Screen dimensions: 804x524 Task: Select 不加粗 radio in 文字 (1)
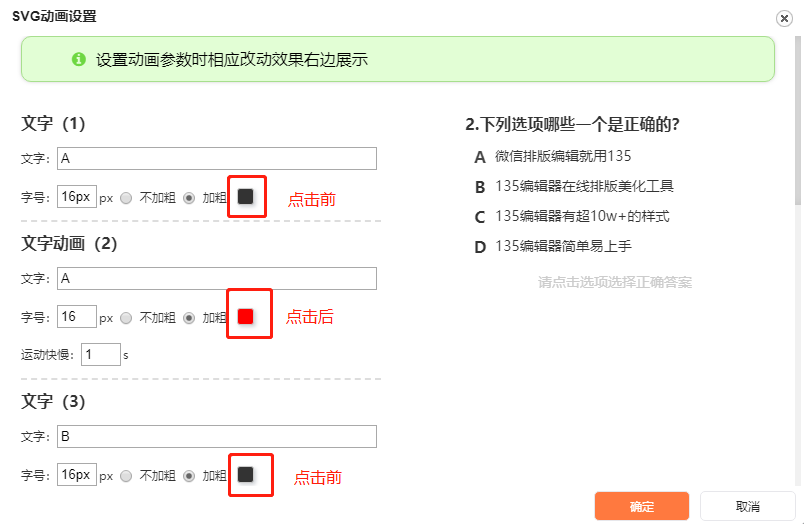(x=126, y=198)
